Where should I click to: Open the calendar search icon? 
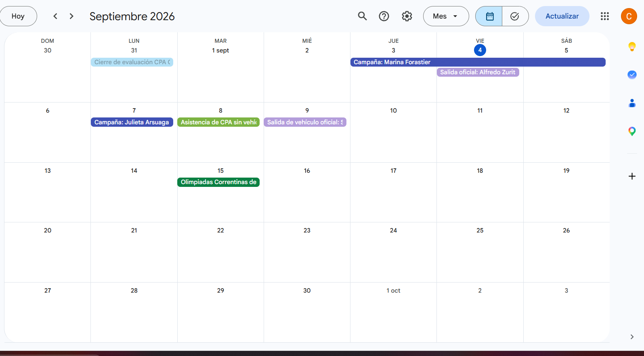click(362, 16)
